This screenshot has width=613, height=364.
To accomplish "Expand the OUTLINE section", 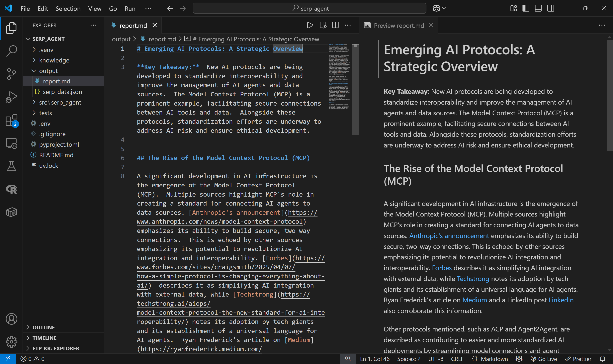I will click(x=63, y=327).
